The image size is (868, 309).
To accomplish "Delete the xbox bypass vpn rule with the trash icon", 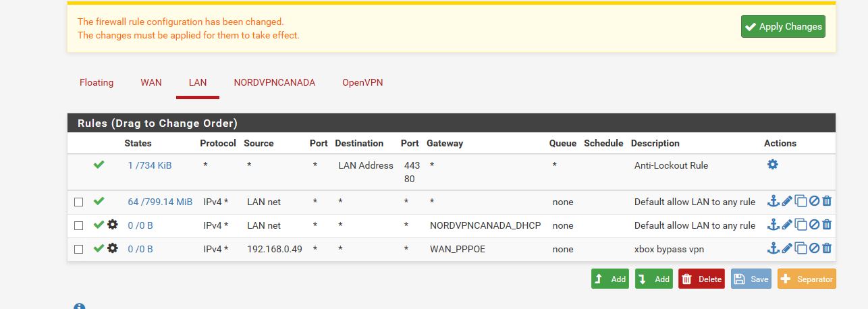I will 827,249.
